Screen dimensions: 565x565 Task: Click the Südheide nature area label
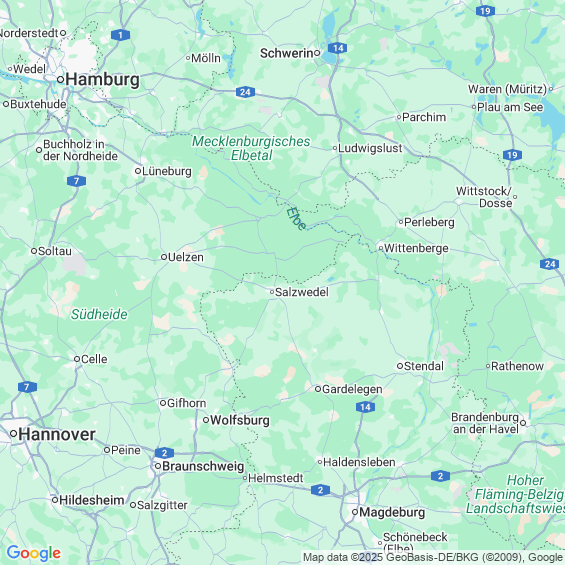pos(99,314)
